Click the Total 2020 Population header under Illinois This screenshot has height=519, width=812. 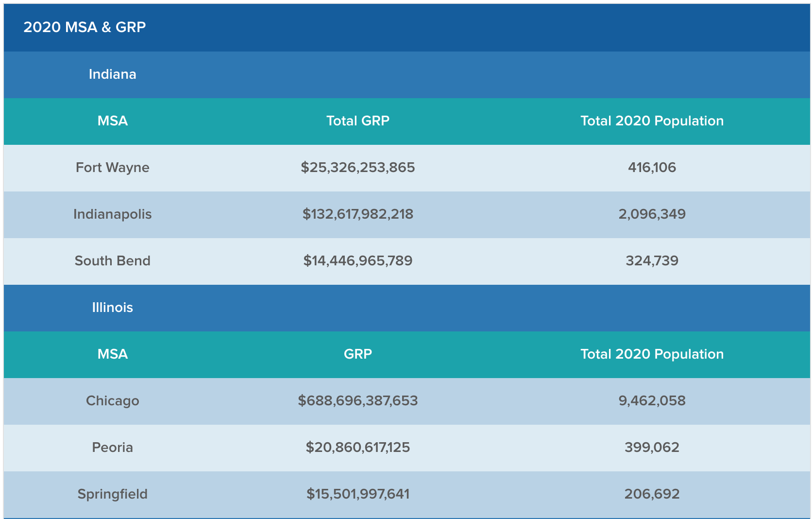652,354
